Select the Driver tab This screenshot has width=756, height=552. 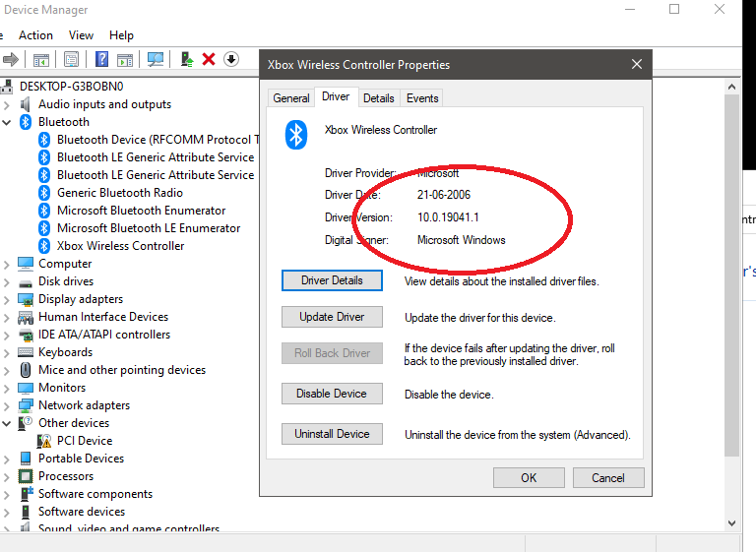point(336,96)
